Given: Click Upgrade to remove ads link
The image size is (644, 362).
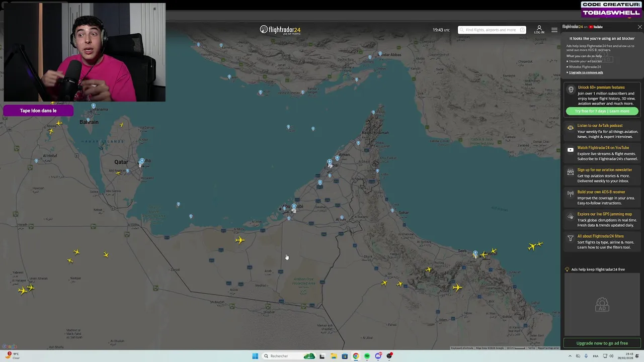Looking at the screenshot, I should (x=586, y=72).
